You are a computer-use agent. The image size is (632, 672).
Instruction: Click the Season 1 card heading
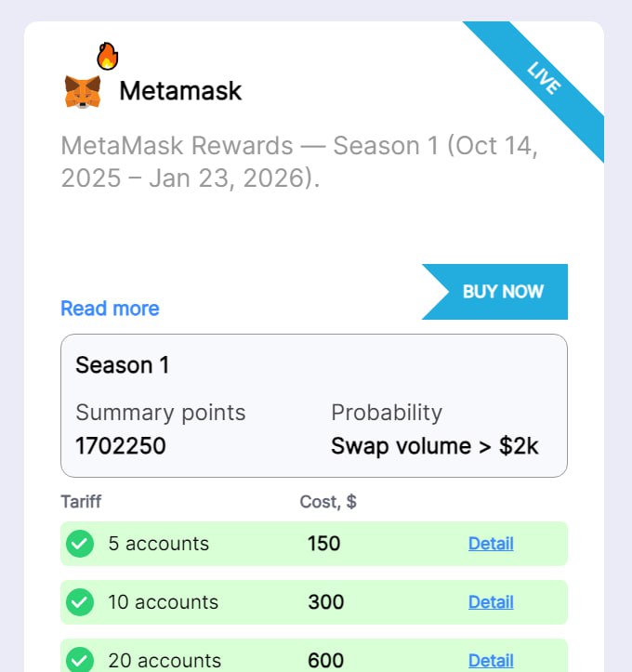(x=123, y=365)
